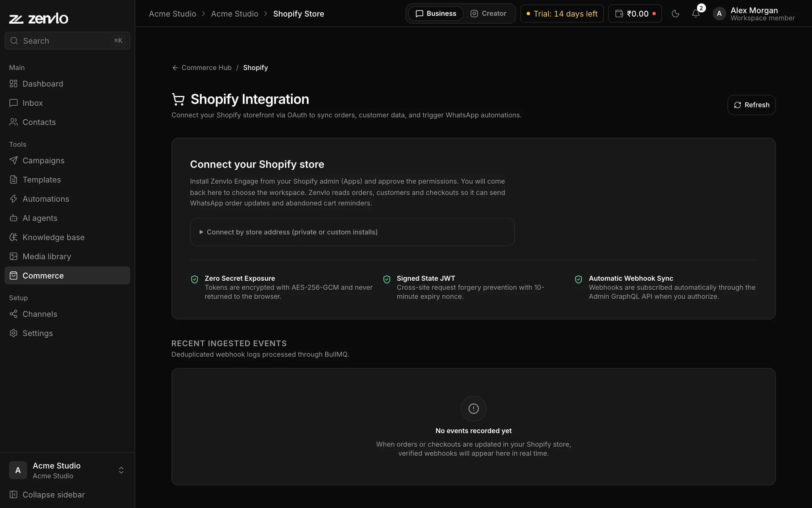This screenshot has height=508, width=812.
Task: Click the alert icon in empty events
Action: pos(474,409)
